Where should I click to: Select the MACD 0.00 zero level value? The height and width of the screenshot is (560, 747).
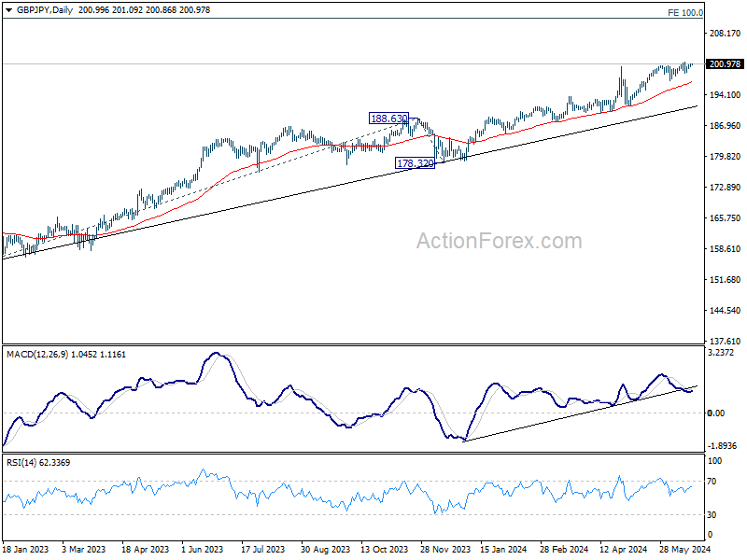point(716,413)
